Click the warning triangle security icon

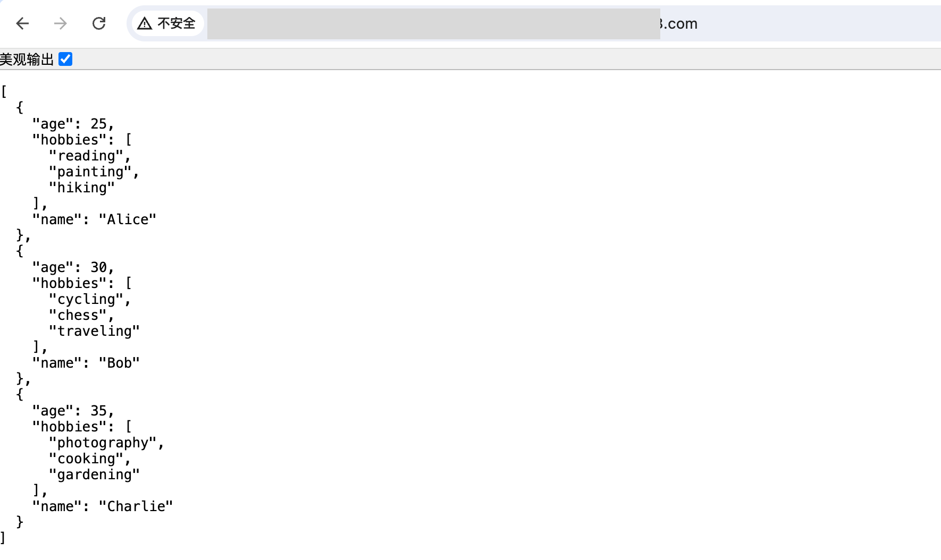click(145, 23)
